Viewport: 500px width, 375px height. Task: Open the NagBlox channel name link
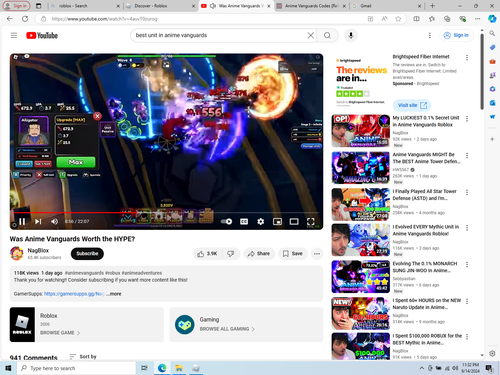point(38,250)
